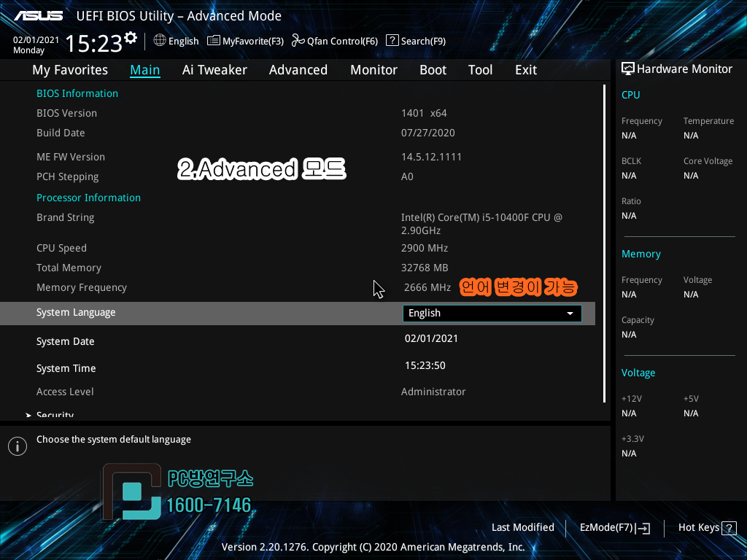The height and width of the screenshot is (560, 747).
Task: Click the MyFavorite list icon
Action: (x=214, y=41)
